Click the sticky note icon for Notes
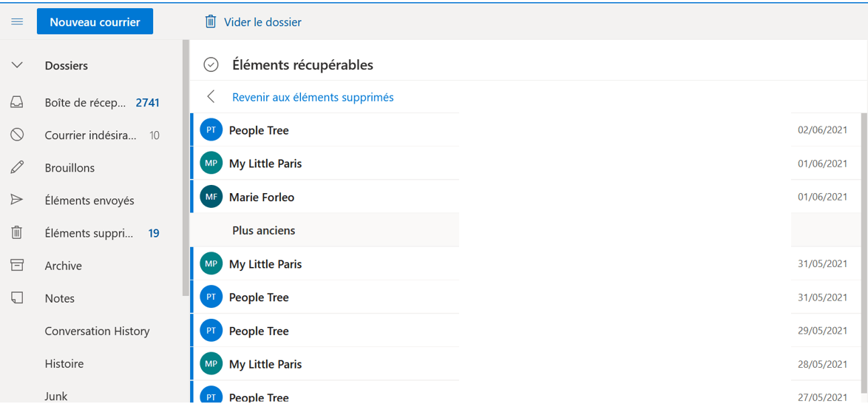The width and height of the screenshot is (868, 404). click(x=17, y=298)
